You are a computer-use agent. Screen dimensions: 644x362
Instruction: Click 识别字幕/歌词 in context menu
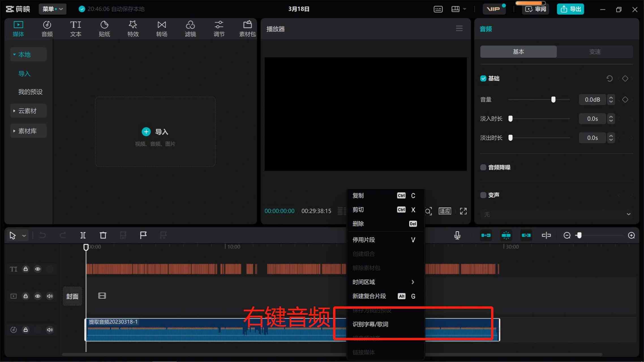371,324
